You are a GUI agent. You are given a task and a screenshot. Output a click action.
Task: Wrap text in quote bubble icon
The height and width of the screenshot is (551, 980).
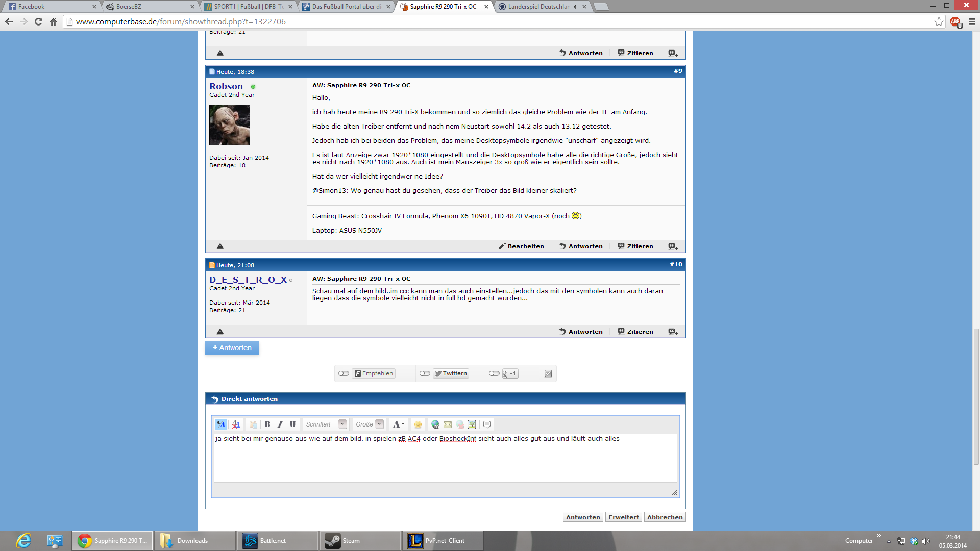click(x=487, y=424)
